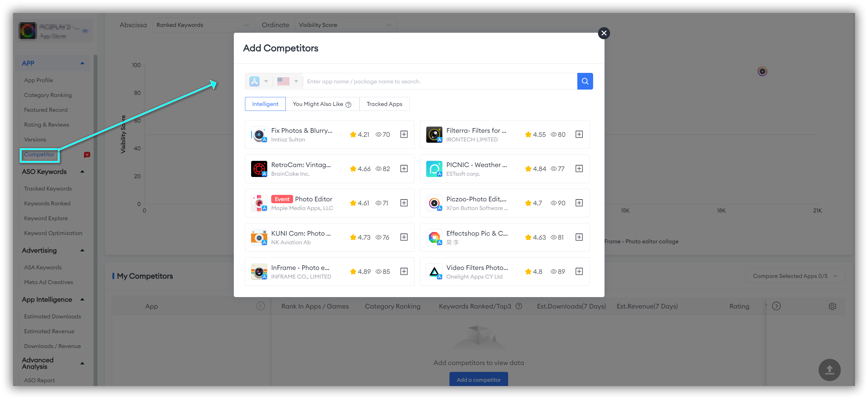Select the You Might Also Like tab
This screenshot has height=399, width=868.
[x=321, y=104]
